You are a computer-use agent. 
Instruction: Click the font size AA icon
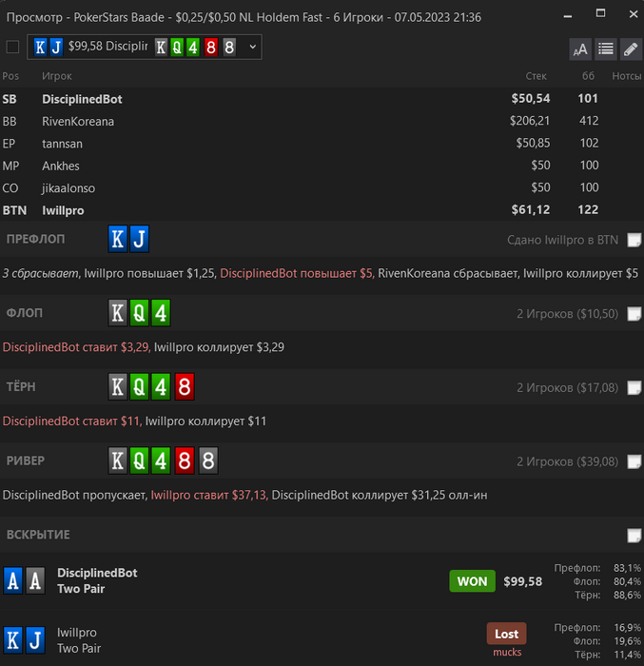pyautogui.click(x=580, y=49)
